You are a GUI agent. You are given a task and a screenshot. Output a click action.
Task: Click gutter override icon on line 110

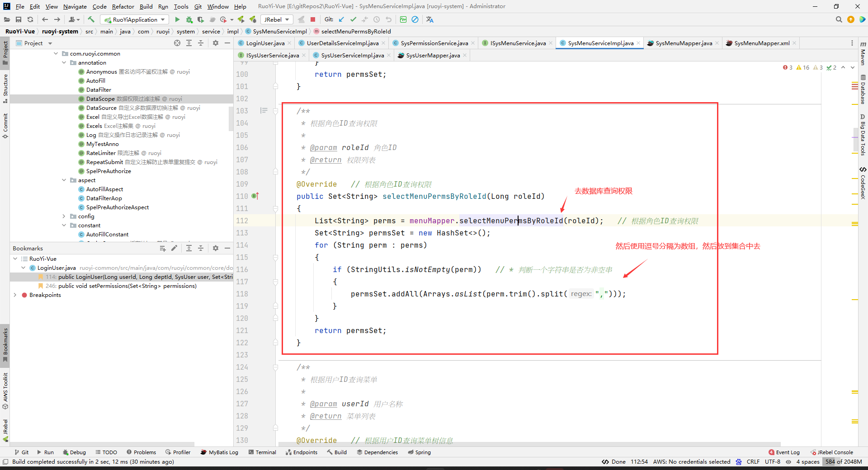coord(255,196)
